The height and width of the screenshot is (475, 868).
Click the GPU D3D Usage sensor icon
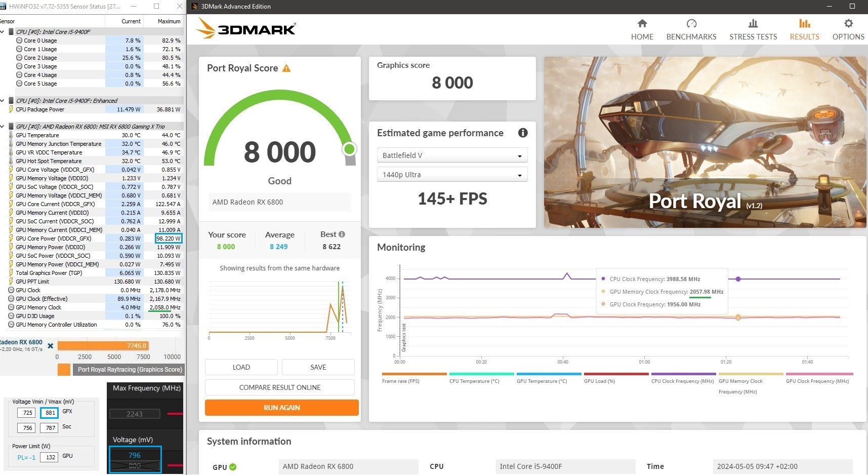point(11,316)
